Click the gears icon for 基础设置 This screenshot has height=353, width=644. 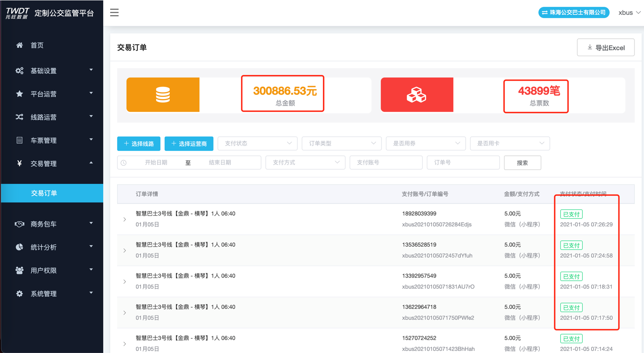coord(19,71)
